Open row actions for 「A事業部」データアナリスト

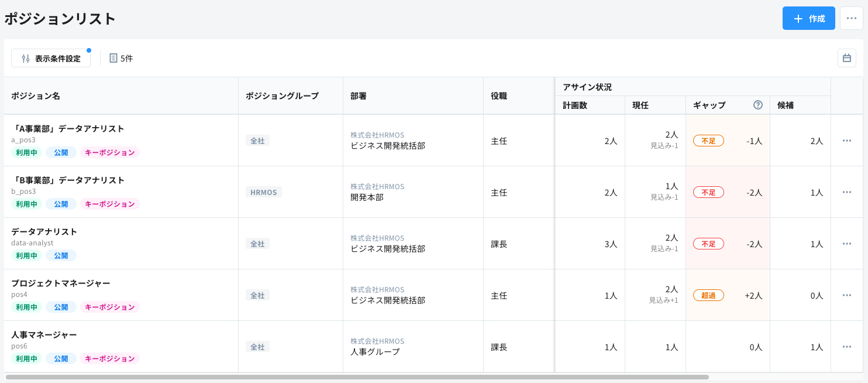tap(846, 140)
